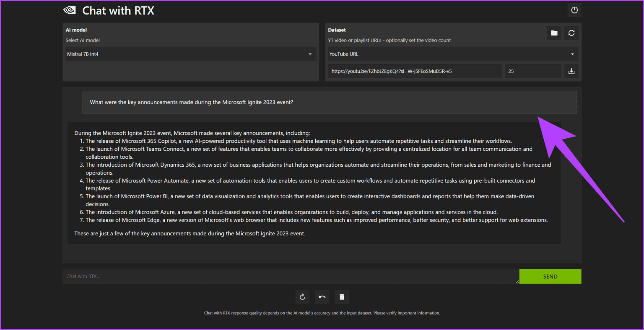Viewport: 644px width, 330px height.
Task: Click the power shutdown icon
Action: click(574, 10)
